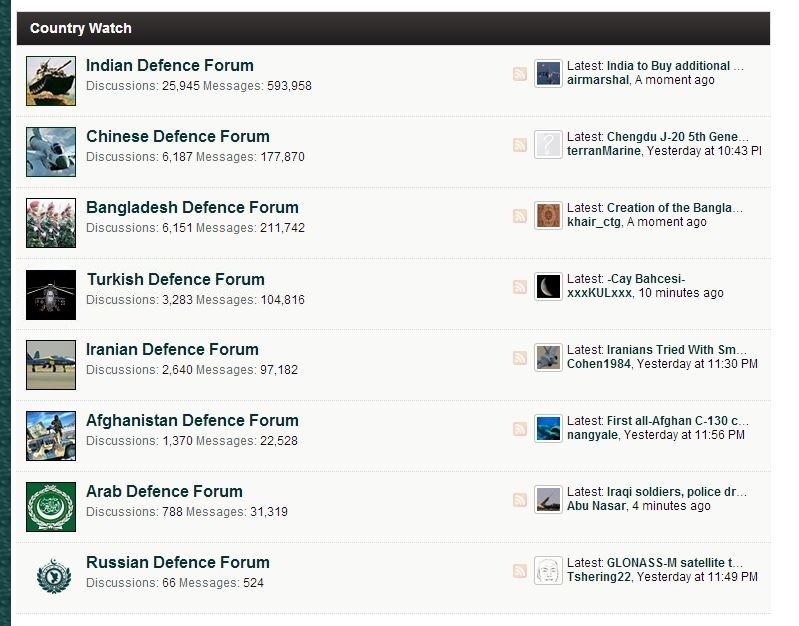
Task: Open latest thread 'Creation of the Bangla…'
Action: pos(675,207)
